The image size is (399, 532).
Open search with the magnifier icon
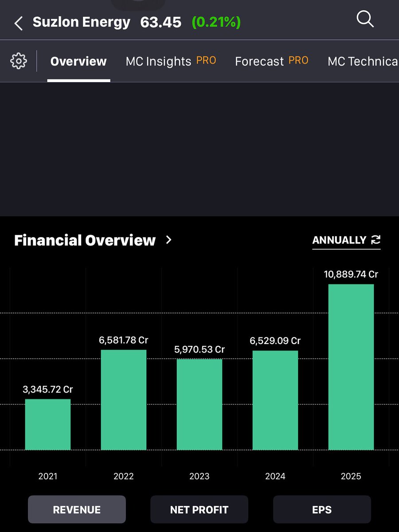(365, 19)
